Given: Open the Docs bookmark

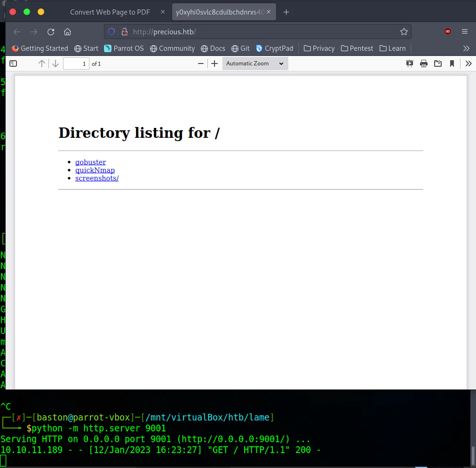Looking at the screenshot, I should [x=213, y=48].
